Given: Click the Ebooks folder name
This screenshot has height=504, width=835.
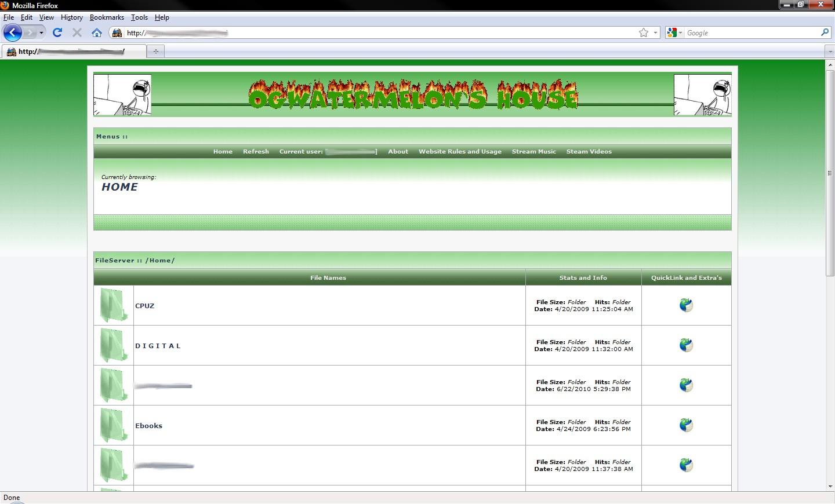Looking at the screenshot, I should (x=148, y=426).
